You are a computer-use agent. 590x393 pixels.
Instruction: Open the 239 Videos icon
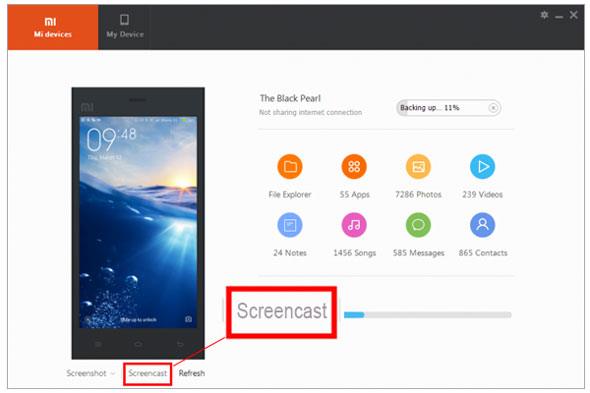(x=482, y=166)
